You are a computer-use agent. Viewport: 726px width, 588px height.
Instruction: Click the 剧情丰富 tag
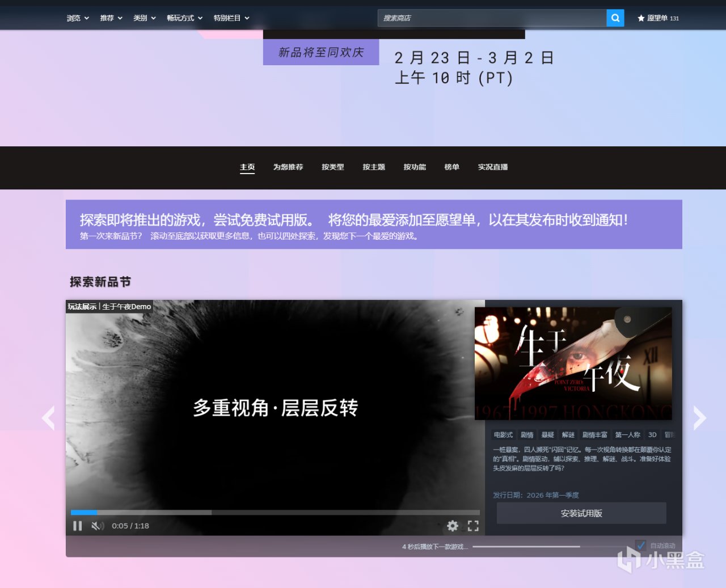tap(594, 435)
